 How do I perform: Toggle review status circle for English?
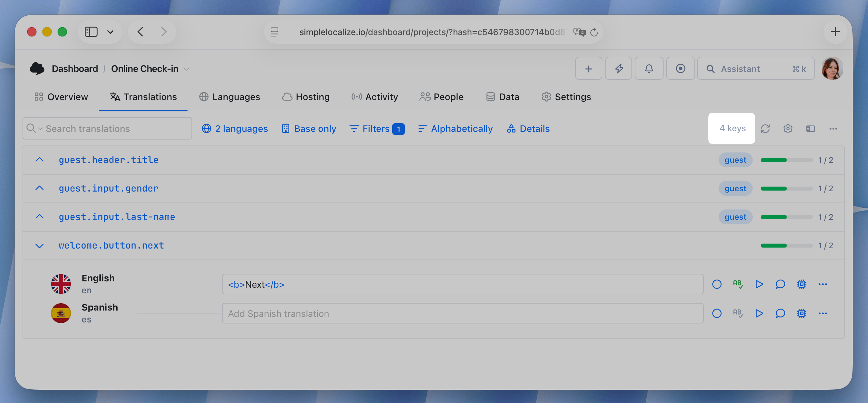[717, 284]
